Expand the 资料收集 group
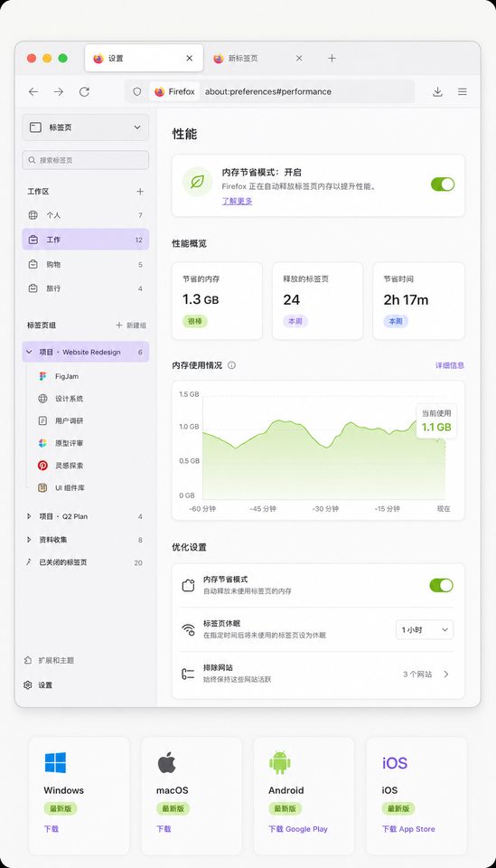 click(29, 540)
